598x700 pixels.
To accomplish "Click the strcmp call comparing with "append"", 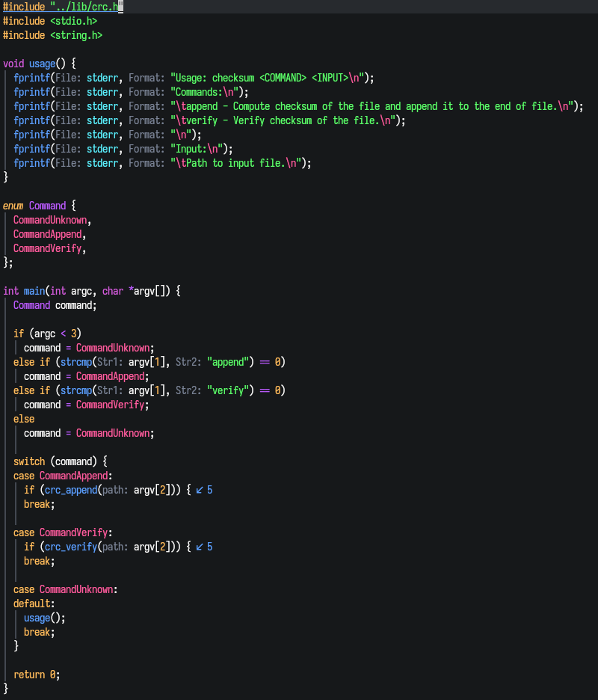I will (x=76, y=362).
